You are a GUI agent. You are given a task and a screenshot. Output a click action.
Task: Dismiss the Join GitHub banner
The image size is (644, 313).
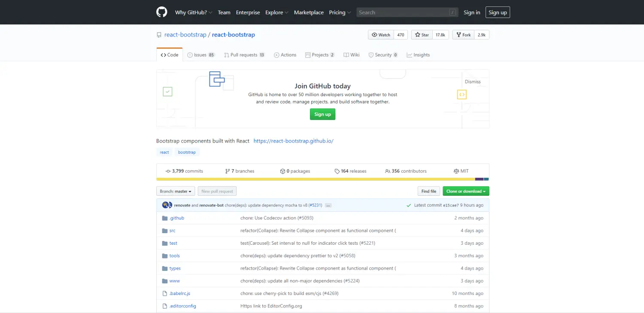(473, 82)
